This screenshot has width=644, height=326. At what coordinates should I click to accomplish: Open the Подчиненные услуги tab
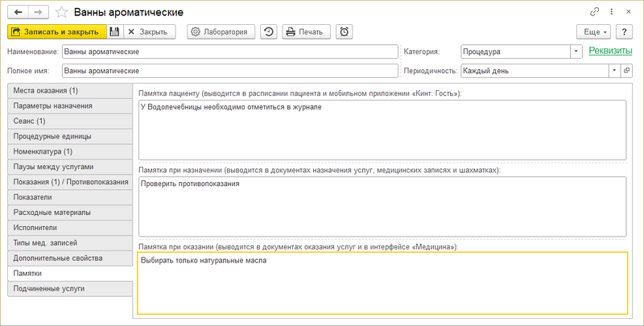point(70,289)
